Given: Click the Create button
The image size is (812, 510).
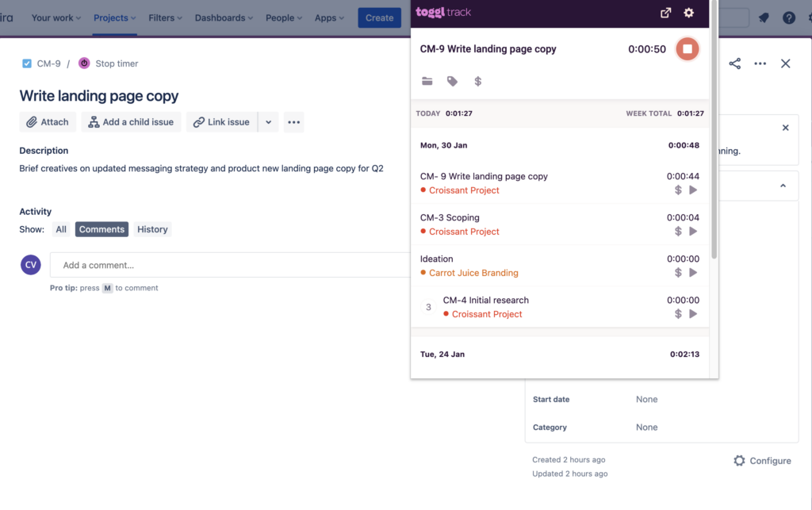Looking at the screenshot, I should coord(379,17).
